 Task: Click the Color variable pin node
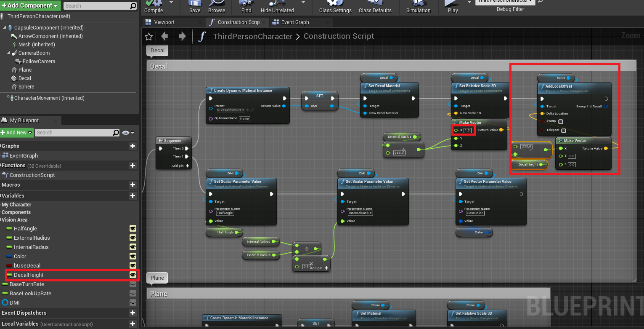474,233
